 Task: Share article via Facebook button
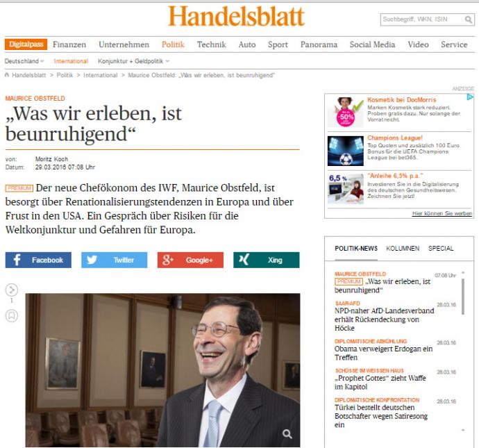pyautogui.click(x=38, y=260)
